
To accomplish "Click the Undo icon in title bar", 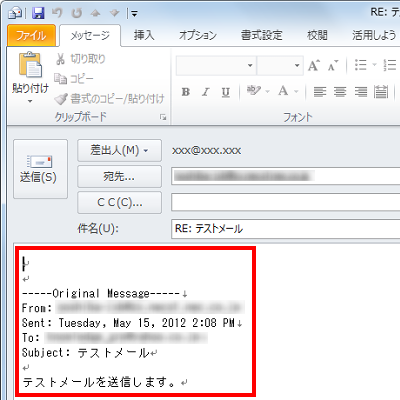I will click(57, 13).
